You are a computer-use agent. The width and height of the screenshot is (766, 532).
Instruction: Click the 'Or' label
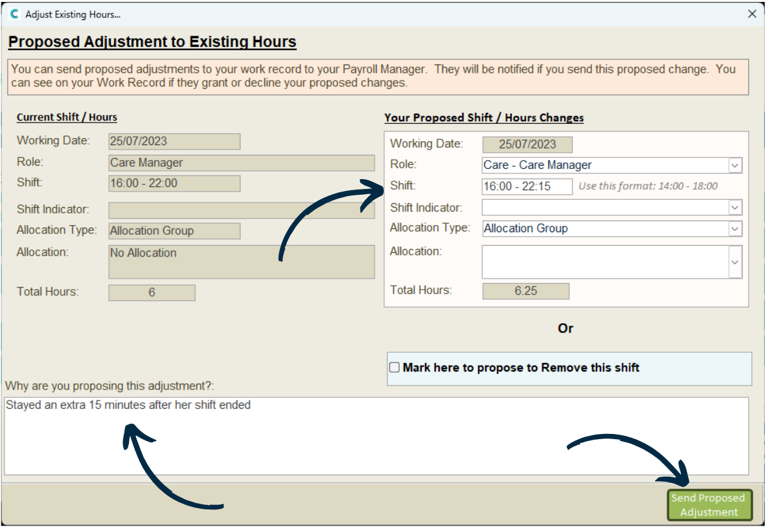pos(565,328)
